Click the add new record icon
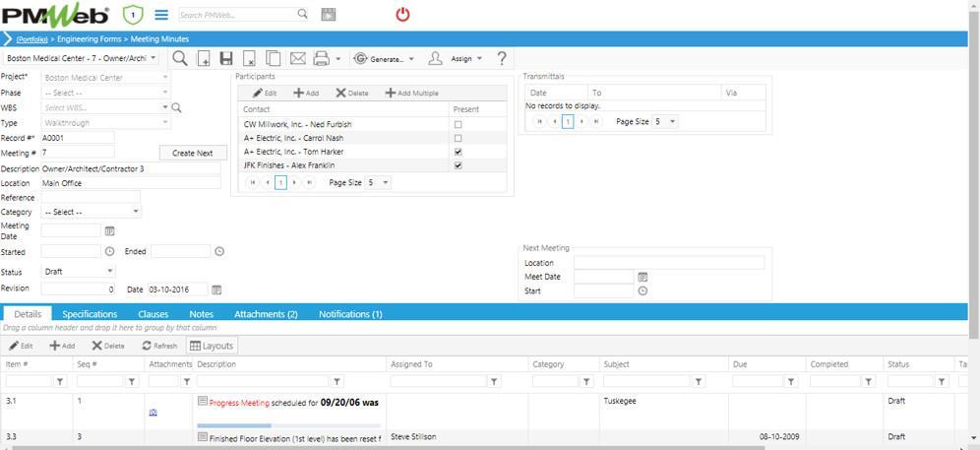 (203, 59)
